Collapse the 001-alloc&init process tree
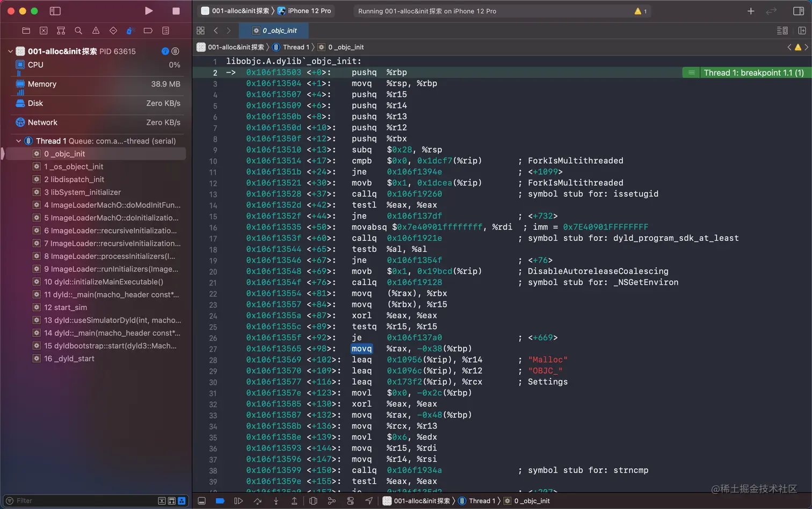 [10, 52]
